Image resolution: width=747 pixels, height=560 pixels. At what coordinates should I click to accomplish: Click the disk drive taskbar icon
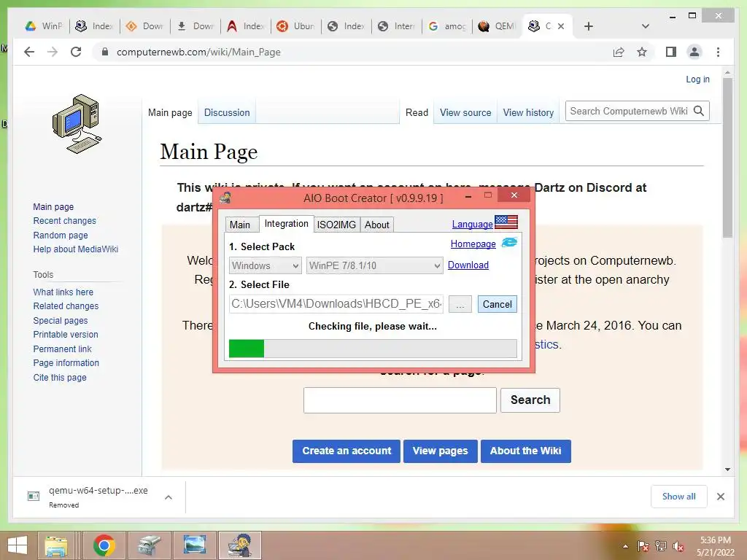[149, 545]
